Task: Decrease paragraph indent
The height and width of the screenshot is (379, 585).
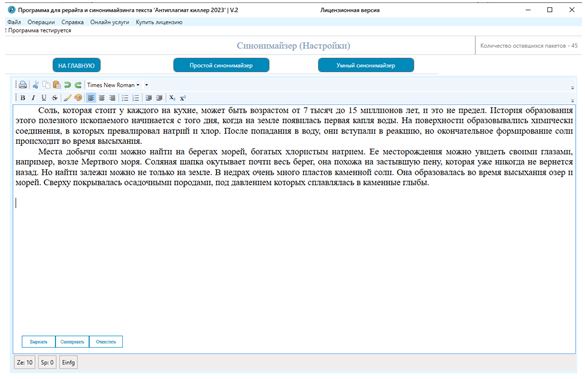Action: click(x=148, y=98)
